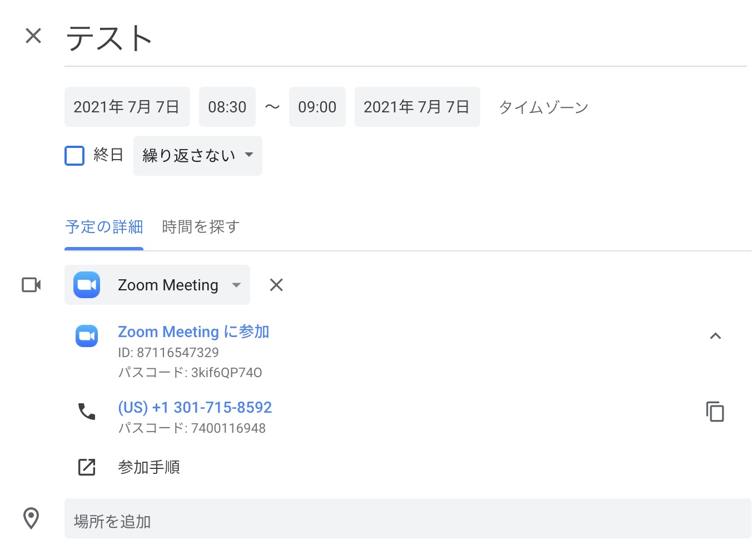Click the phone number (US) +1 301-715-8592
Viewport: 756px width, 544px height.
(x=195, y=407)
